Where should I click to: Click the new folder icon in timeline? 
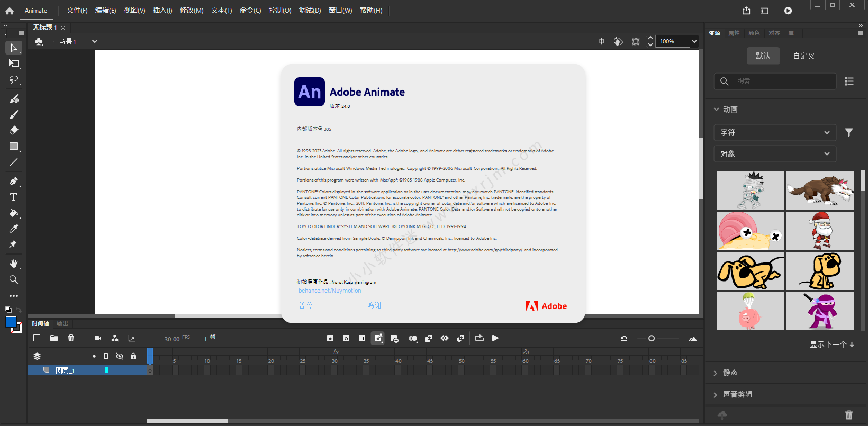[x=54, y=338]
